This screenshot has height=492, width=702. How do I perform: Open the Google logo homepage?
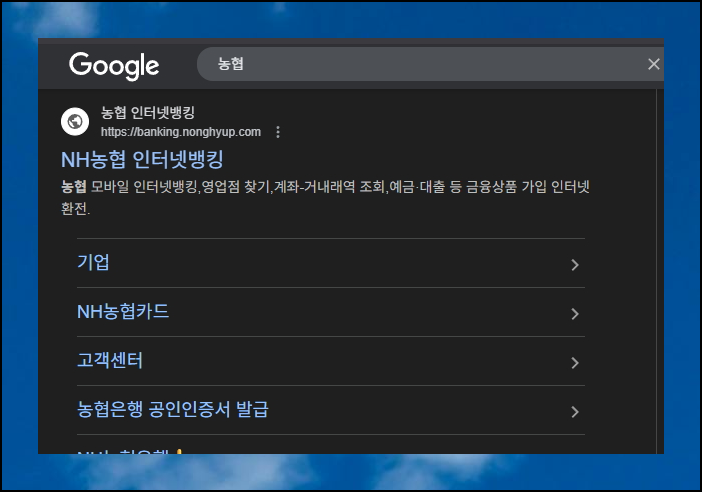coord(114,66)
